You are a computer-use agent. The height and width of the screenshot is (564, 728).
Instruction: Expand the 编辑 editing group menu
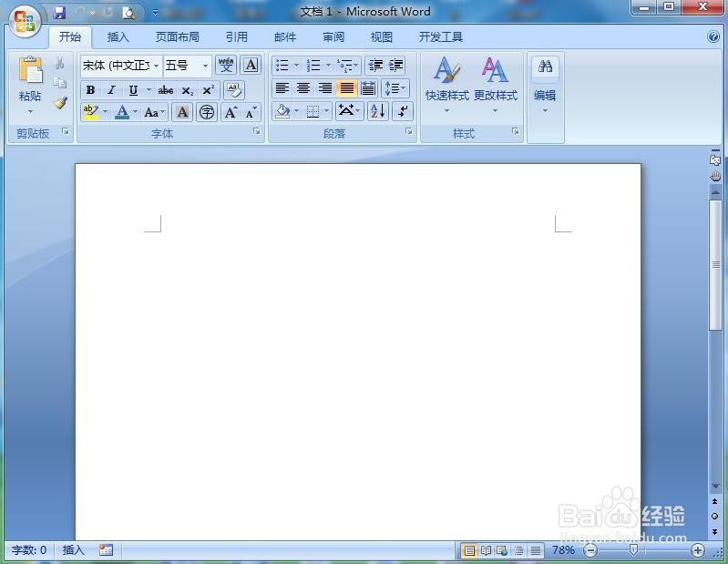545,86
